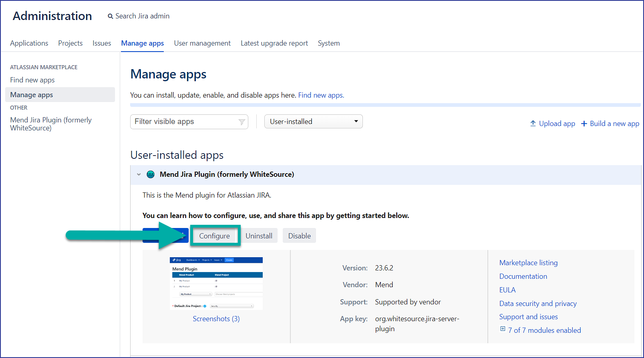Expand the 7 of 7 modules list

503,329
